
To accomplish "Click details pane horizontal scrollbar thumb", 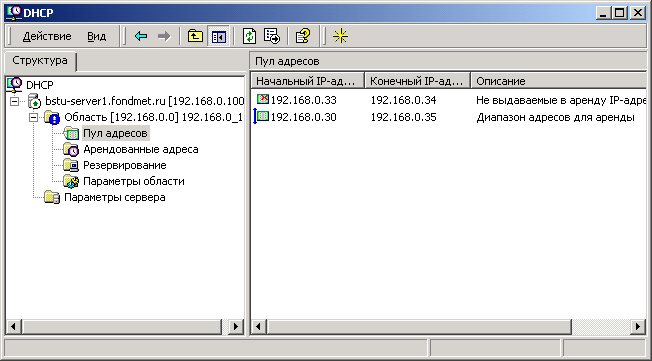I will click(x=419, y=326).
